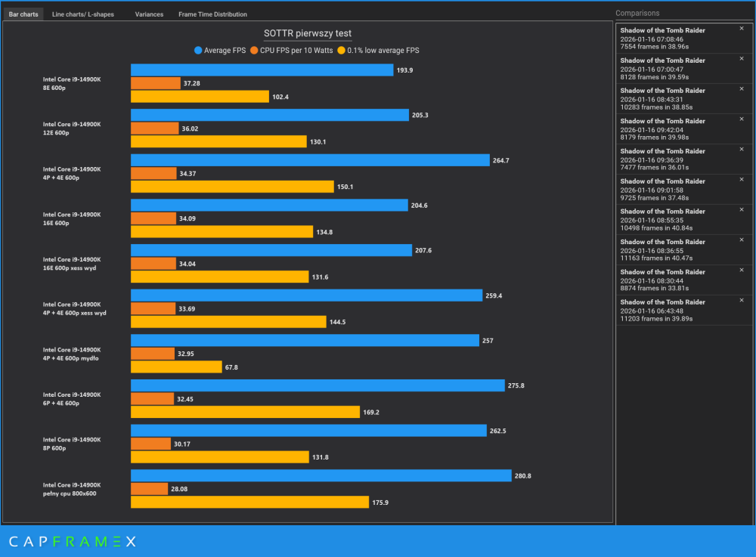Select the Bar charts tab
Viewport: 756px width, 557px height.
click(23, 14)
